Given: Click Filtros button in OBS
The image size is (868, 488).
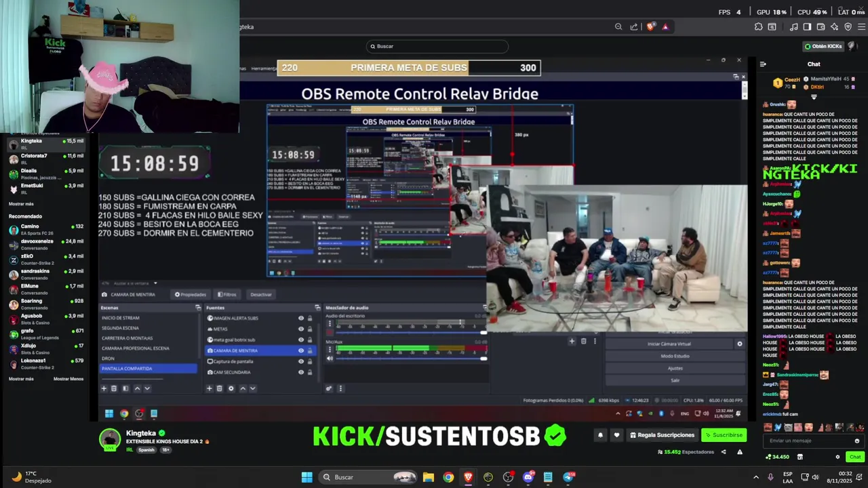Looking at the screenshot, I should (x=227, y=295).
